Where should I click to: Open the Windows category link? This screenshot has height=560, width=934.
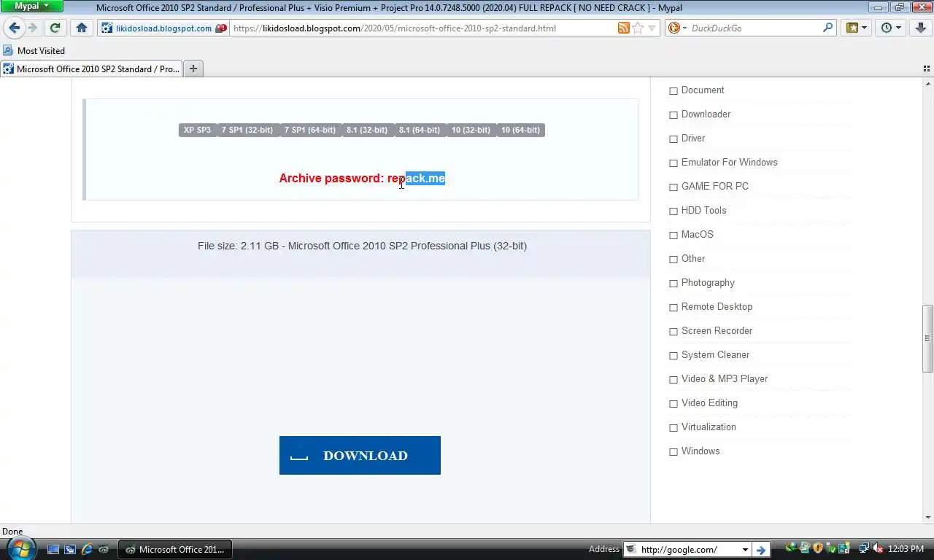[x=700, y=451]
